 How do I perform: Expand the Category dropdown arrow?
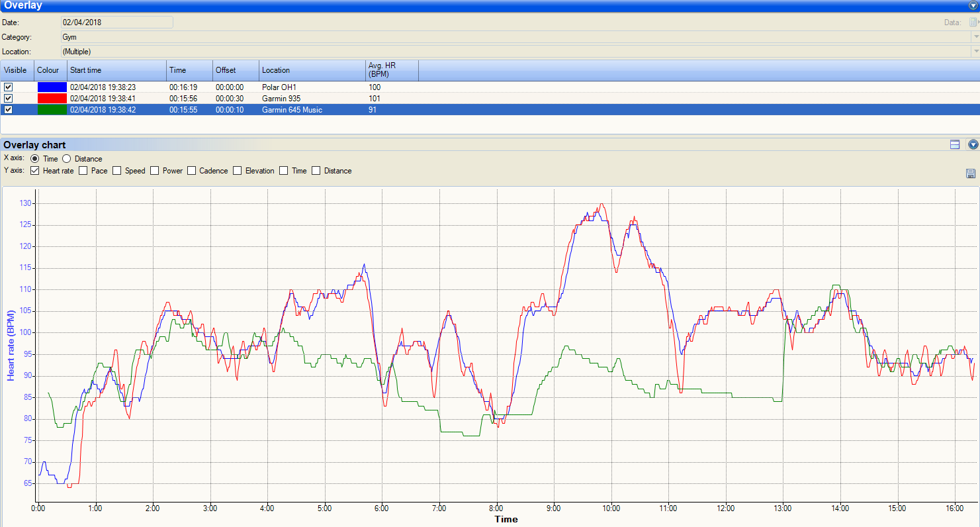tap(975, 37)
